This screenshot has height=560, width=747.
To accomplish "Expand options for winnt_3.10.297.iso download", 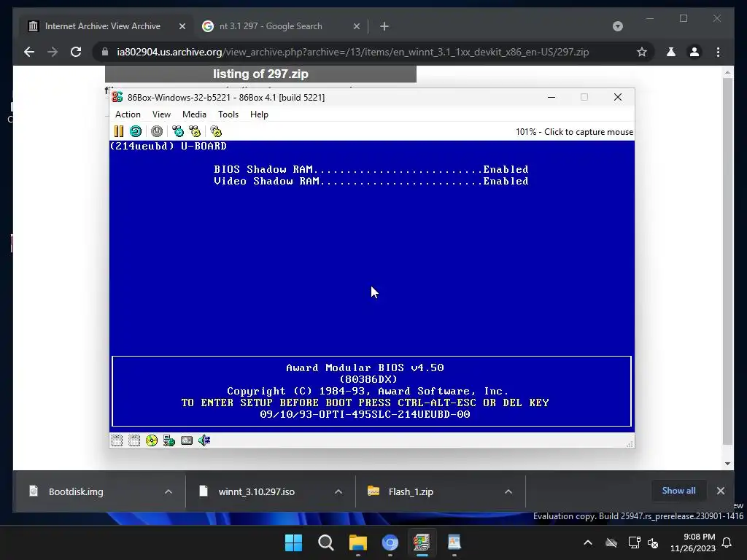I will click(x=338, y=491).
